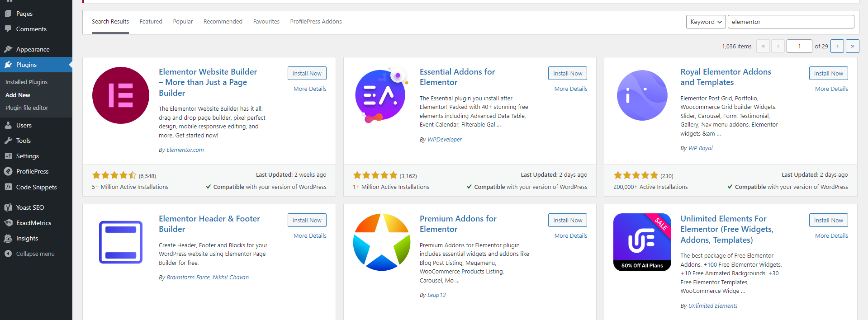
Task: Click the current page number field
Action: point(799,46)
